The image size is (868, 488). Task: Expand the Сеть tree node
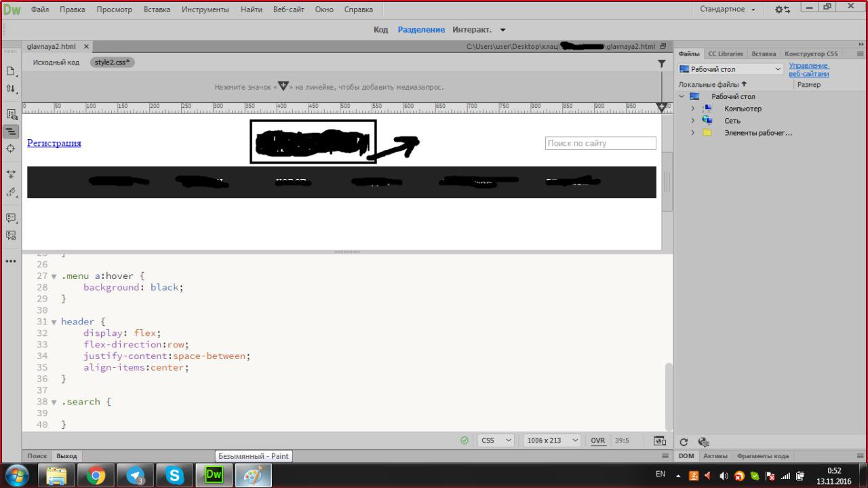click(x=692, y=121)
